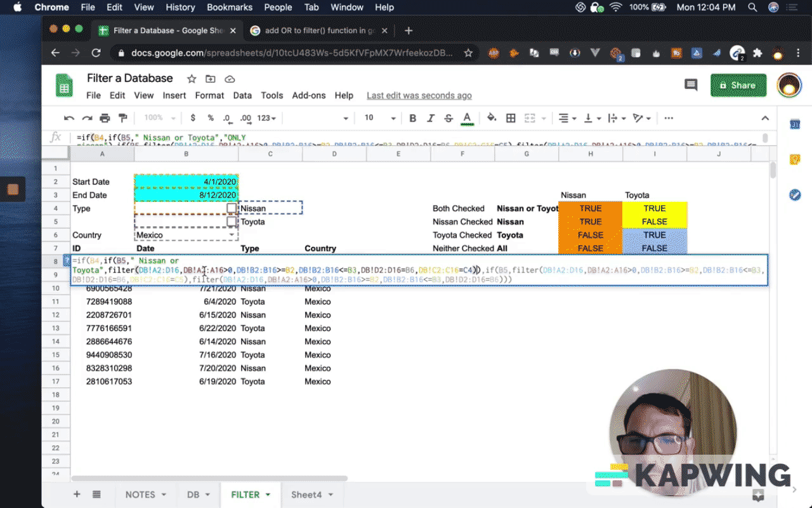The height and width of the screenshot is (508, 812).
Task: Show more toolbar options (three dots)
Action: coord(668,118)
